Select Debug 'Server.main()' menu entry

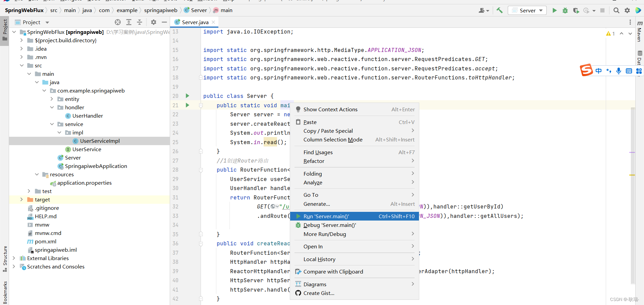tap(355, 225)
